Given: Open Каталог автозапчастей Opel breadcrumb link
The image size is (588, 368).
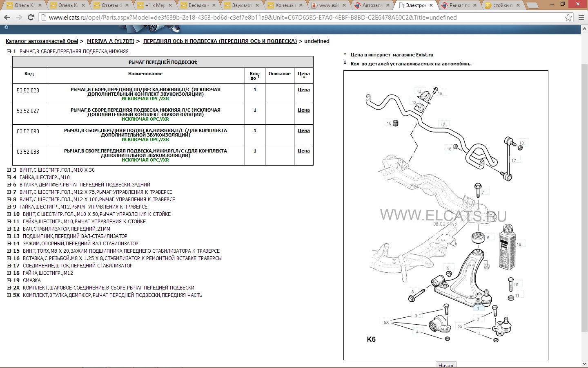Looking at the screenshot, I should (x=42, y=41).
